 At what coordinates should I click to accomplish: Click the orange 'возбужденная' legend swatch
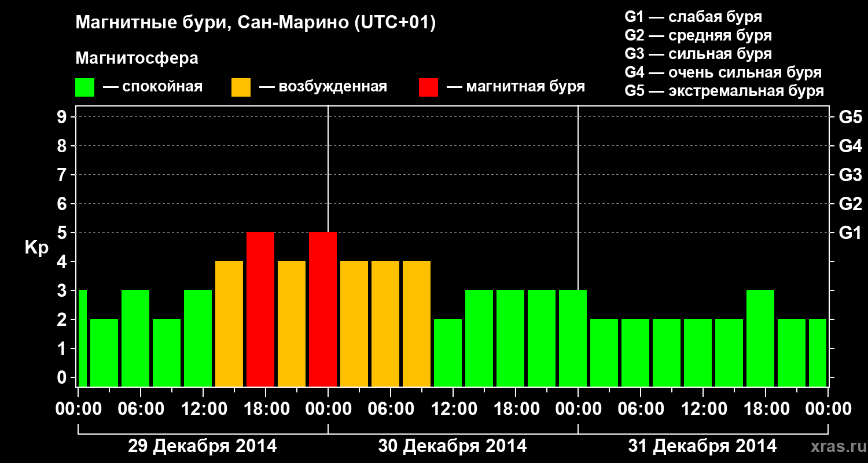[241, 87]
